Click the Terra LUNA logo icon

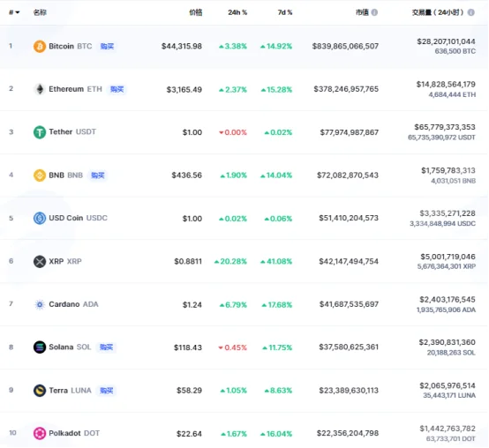pyautogui.click(x=40, y=391)
